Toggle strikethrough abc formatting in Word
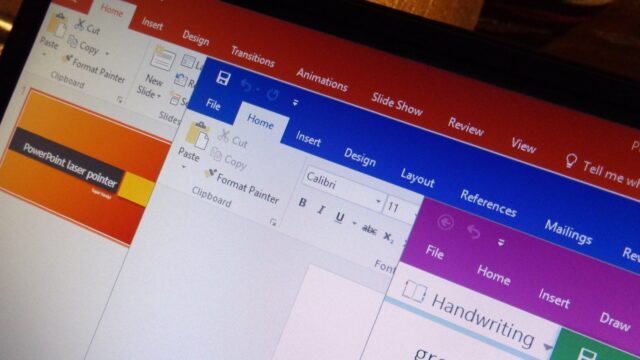Viewport: 640px width, 360px height. (x=369, y=230)
